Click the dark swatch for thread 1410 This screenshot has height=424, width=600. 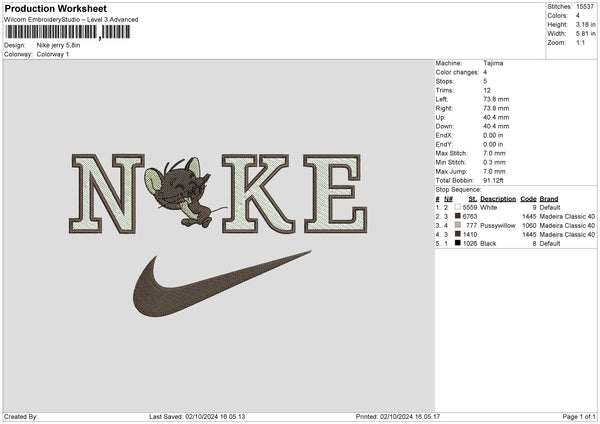[458, 234]
